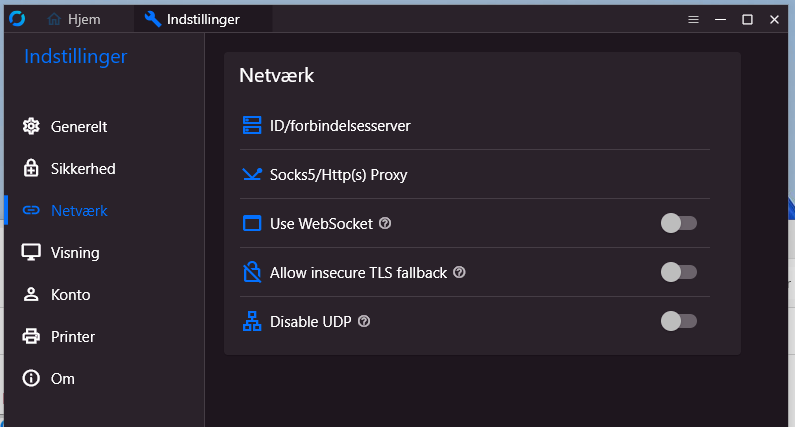Click the ID/forbindelsesserver server icon
The width and height of the screenshot is (795, 427).
coord(252,125)
